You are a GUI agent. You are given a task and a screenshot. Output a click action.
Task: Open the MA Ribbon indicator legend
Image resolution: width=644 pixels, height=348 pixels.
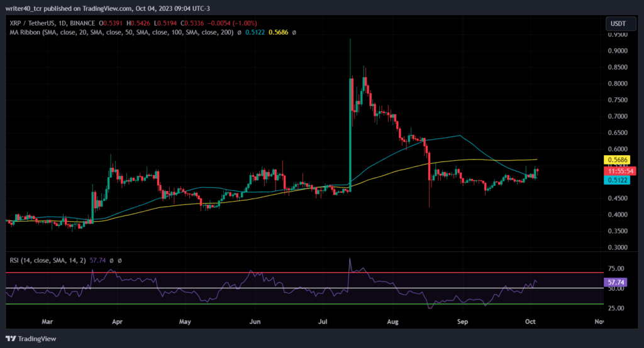121,33
